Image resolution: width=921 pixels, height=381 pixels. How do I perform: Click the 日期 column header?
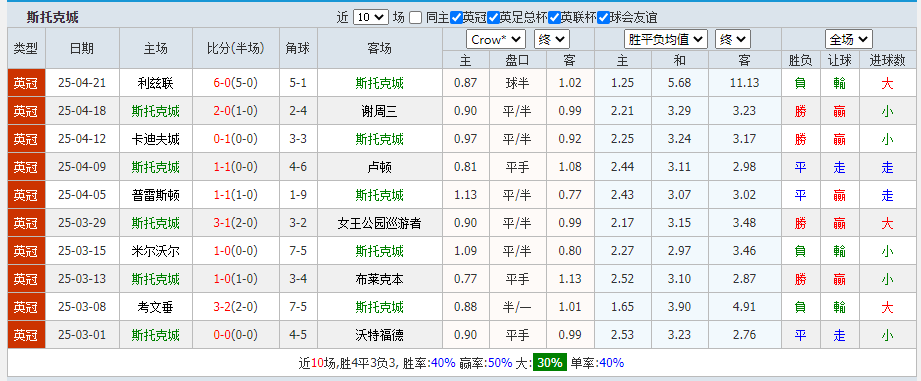tap(82, 48)
